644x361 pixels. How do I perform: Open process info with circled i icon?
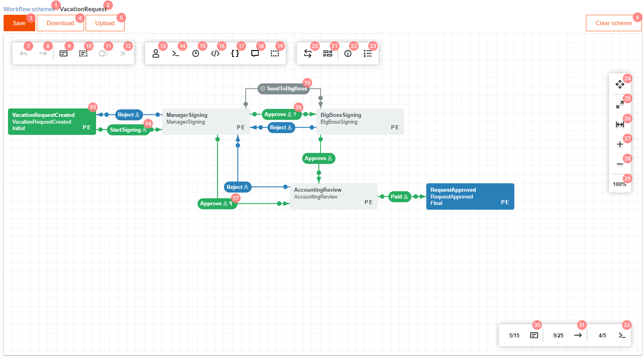click(348, 54)
